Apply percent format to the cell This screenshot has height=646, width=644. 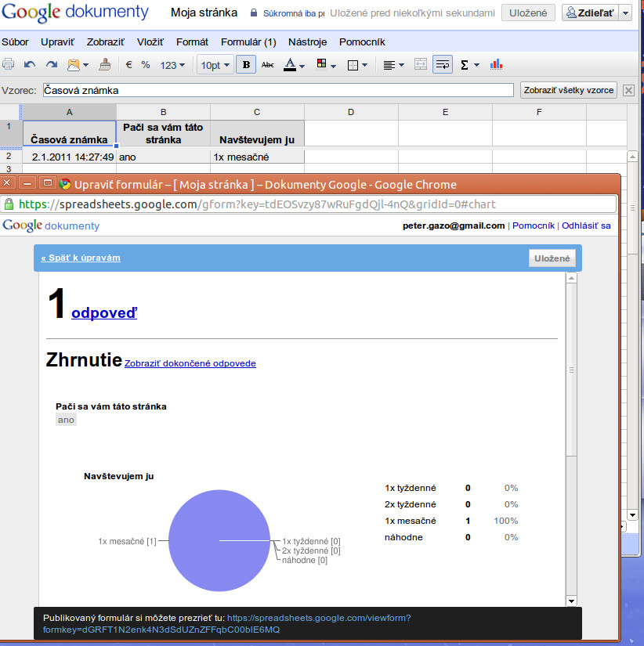coord(146,65)
